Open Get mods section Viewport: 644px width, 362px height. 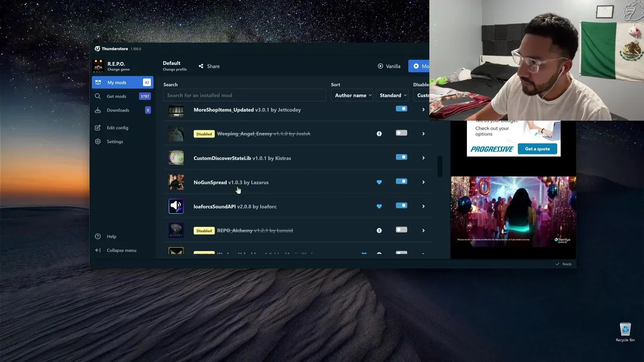click(x=122, y=96)
